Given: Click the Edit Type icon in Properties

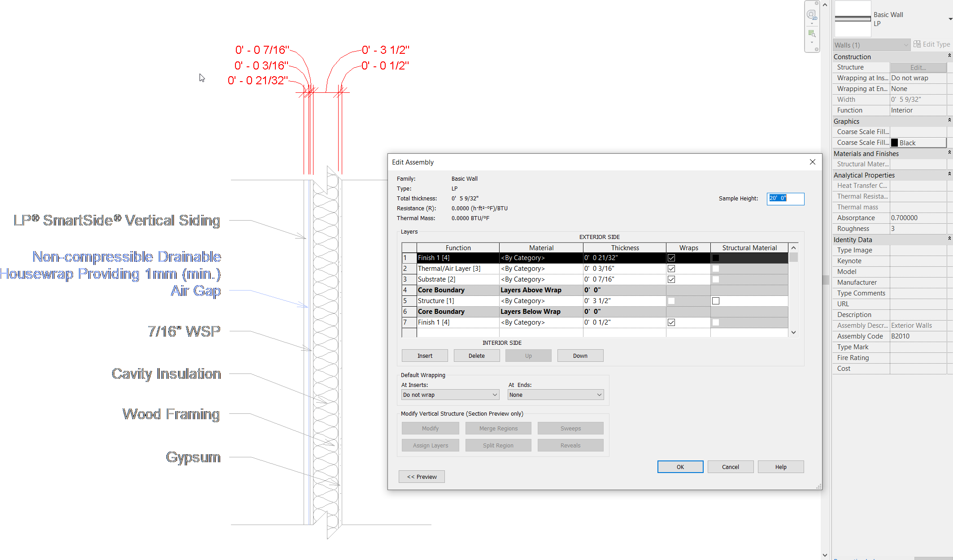Looking at the screenshot, I should (x=918, y=44).
